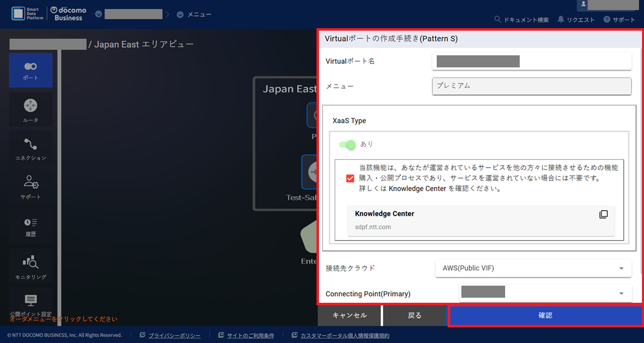
Task: Click the コネクション sidebar icon
Action: coord(31,147)
